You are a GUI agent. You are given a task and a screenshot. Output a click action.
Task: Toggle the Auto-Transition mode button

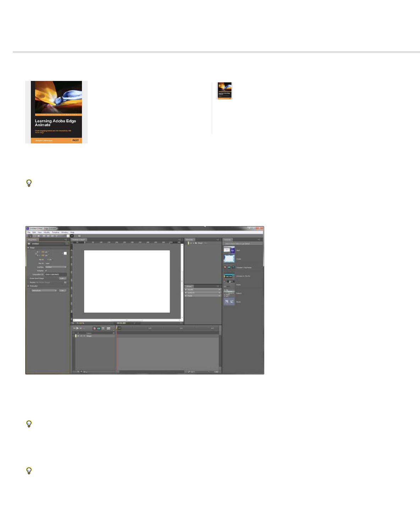tap(99, 328)
